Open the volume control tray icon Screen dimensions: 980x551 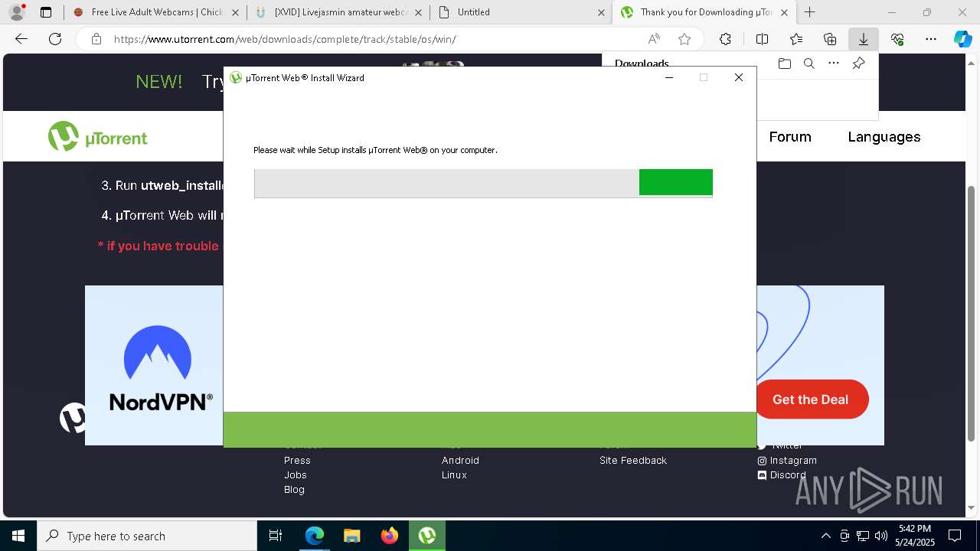point(881,536)
